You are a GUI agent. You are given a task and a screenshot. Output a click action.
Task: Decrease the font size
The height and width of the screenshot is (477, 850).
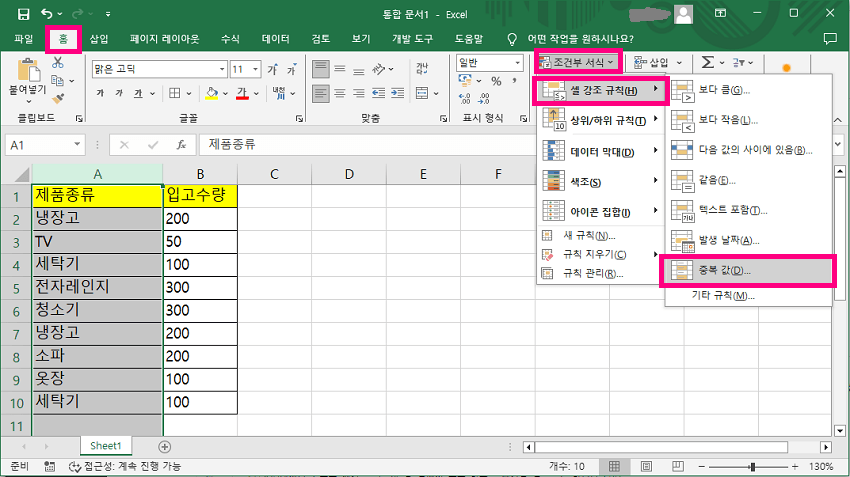point(292,69)
